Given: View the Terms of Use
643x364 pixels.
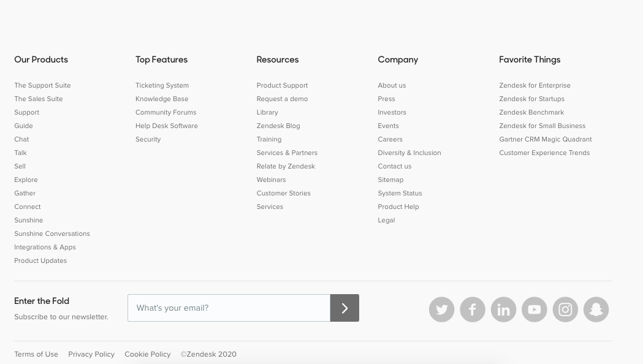Looking at the screenshot, I should click(36, 354).
